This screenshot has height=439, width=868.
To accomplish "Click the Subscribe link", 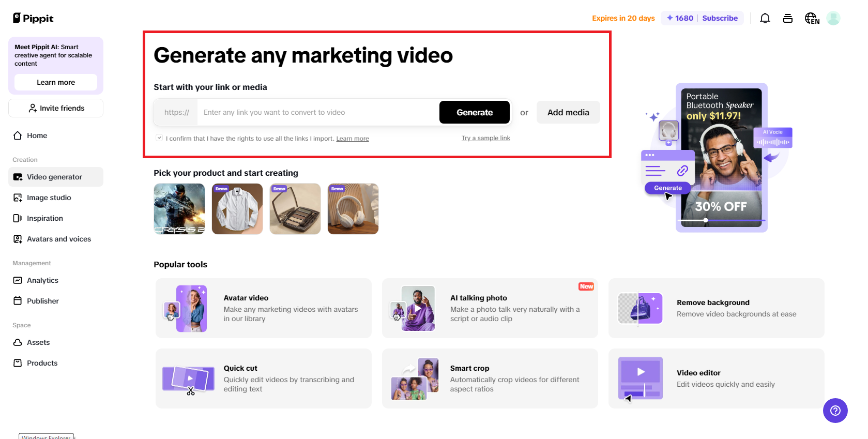I will pos(720,18).
